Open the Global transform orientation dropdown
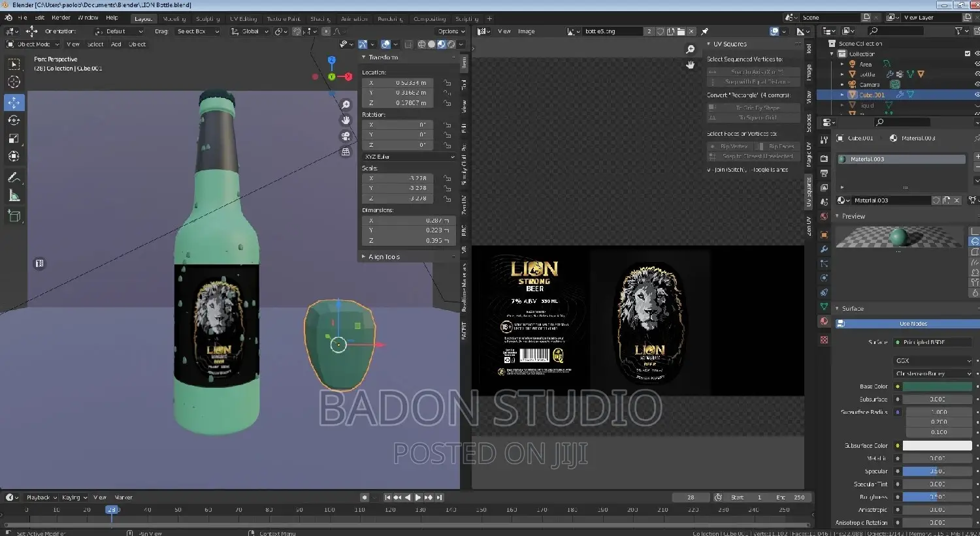Image resolution: width=980 pixels, height=536 pixels. click(250, 31)
